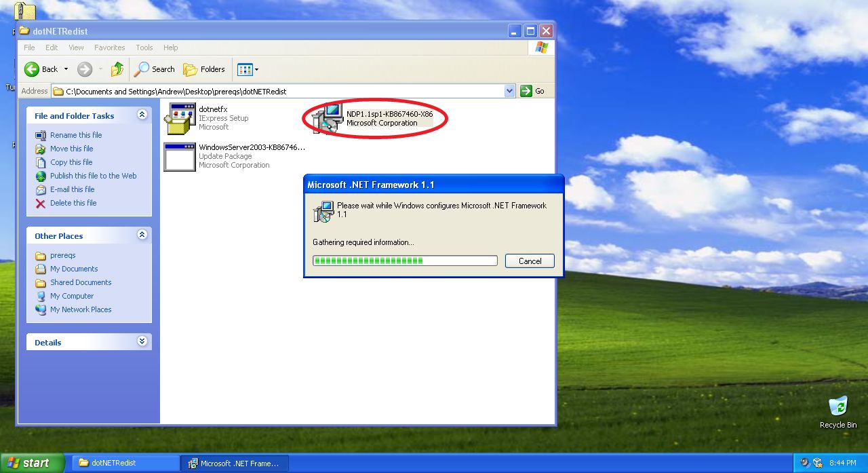The height and width of the screenshot is (473, 868).
Task: Click the Shared Documents folder icon
Action: 41,282
